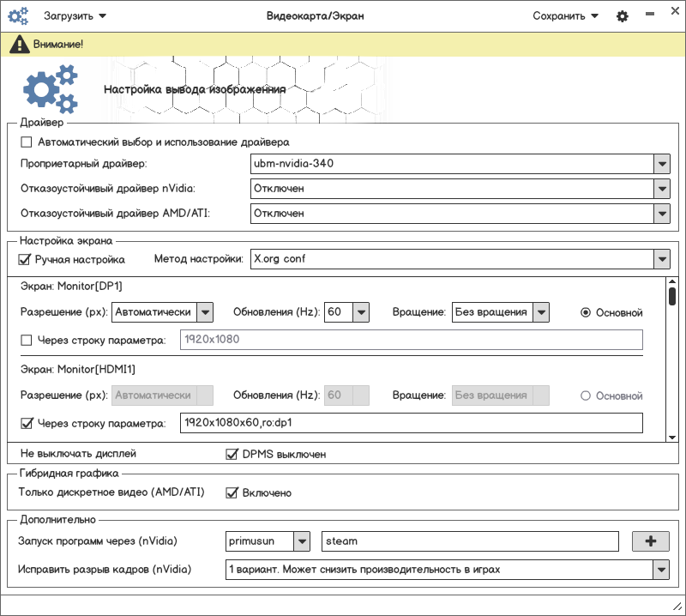The image size is (686, 616).
Task: Toggle Ручная настройка checkbox
Action: [25, 259]
